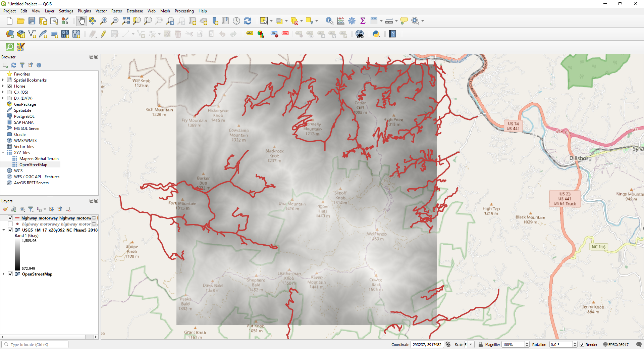Click the gray gradient legend ramp
This screenshot has width=644, height=349.
coord(17,255)
